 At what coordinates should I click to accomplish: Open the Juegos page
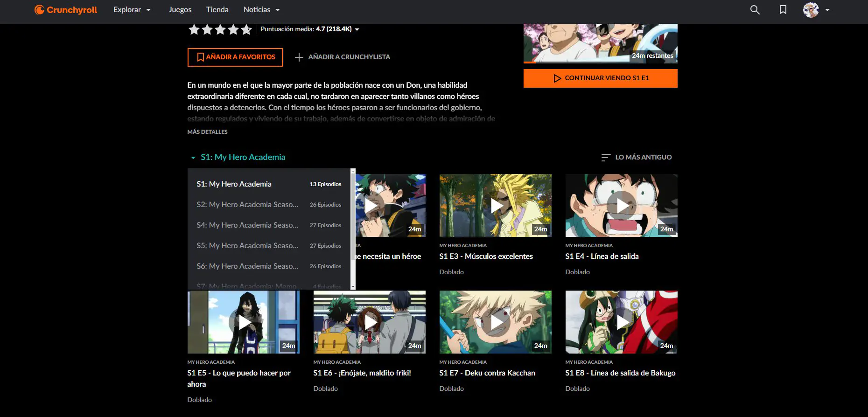180,10
